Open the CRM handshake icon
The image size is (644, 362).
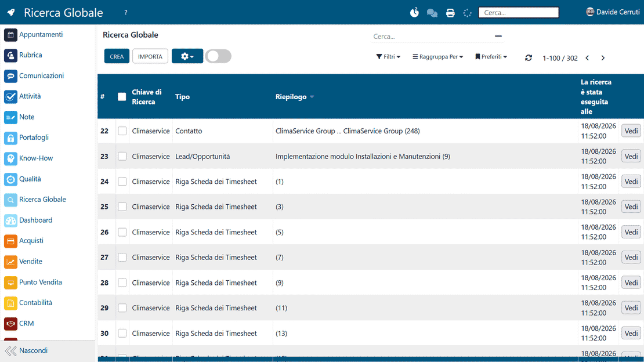point(10,323)
